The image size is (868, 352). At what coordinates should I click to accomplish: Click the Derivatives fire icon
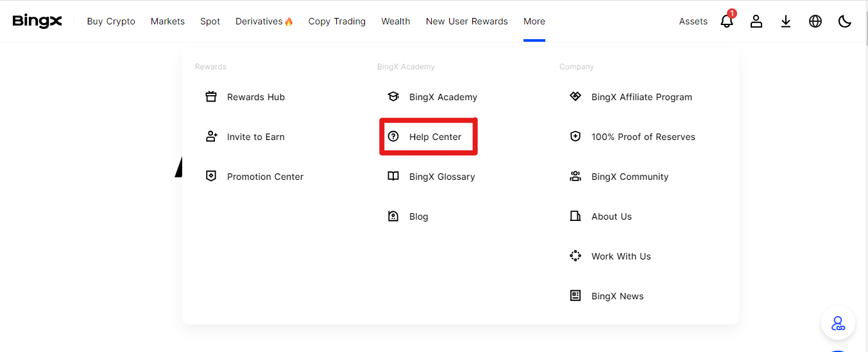[x=289, y=21]
